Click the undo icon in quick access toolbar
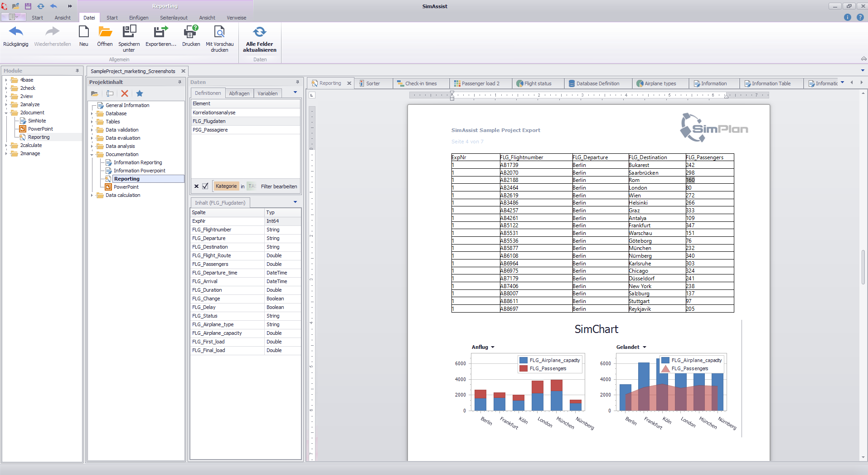The width and height of the screenshot is (868, 475). tap(53, 6)
